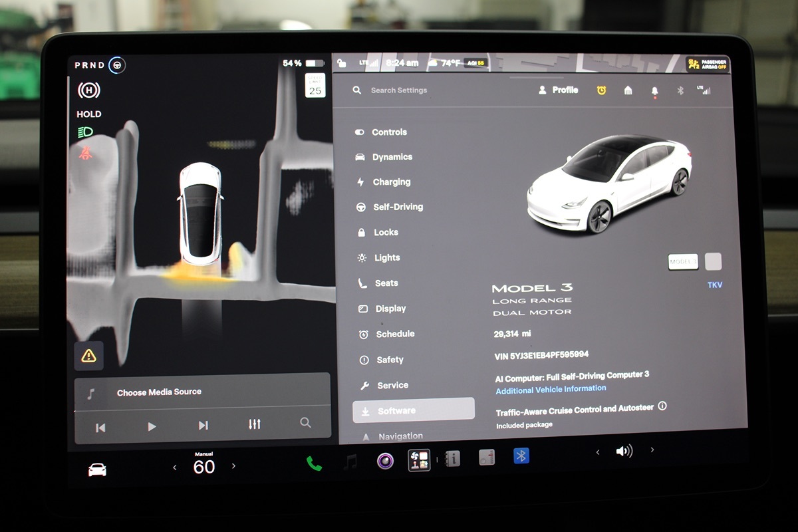This screenshot has width=798, height=532.
Task: Select the Lights menu item
Action: (378, 257)
